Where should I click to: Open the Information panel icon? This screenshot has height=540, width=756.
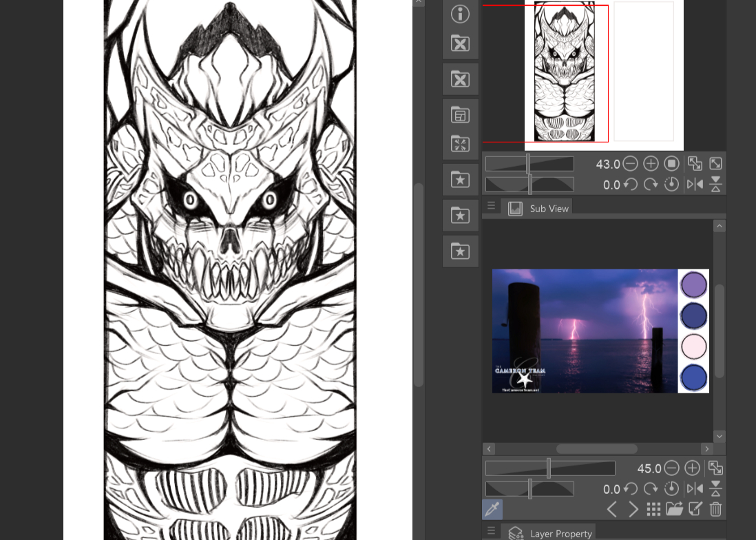point(460,14)
